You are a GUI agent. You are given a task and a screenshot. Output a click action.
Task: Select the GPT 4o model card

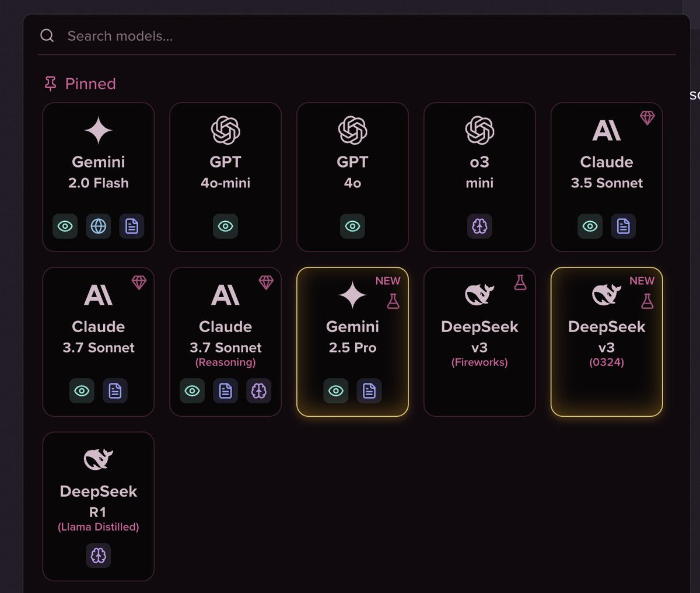tap(353, 177)
